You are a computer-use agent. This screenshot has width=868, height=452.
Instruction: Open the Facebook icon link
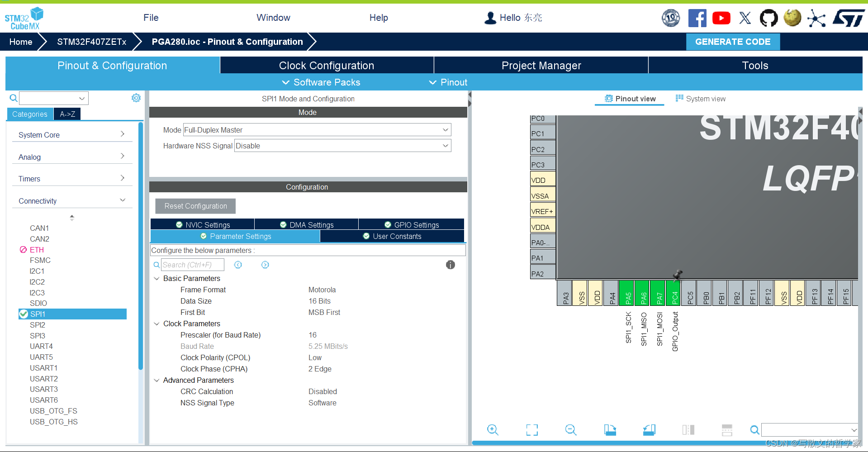[x=697, y=18]
